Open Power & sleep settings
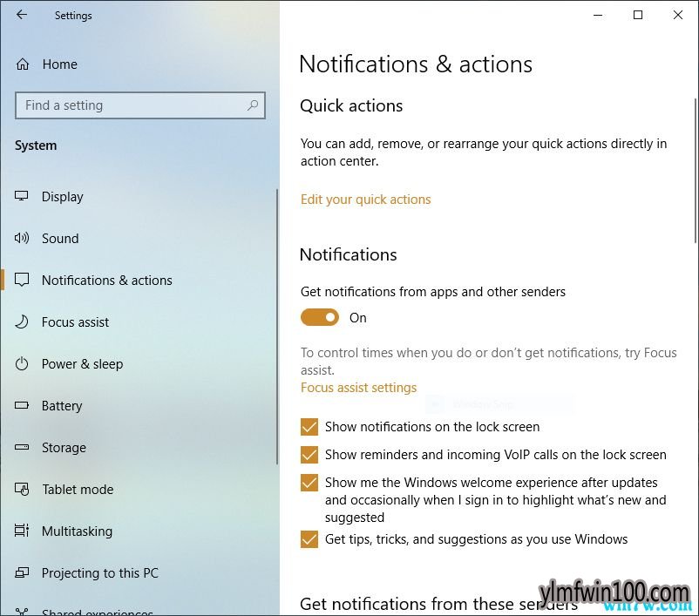699x616 pixels. pos(139,364)
